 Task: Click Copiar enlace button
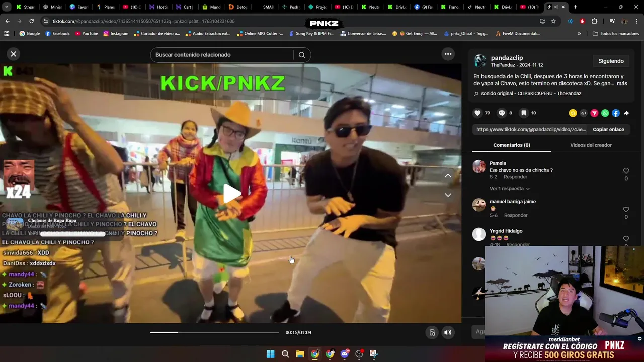pyautogui.click(x=608, y=129)
